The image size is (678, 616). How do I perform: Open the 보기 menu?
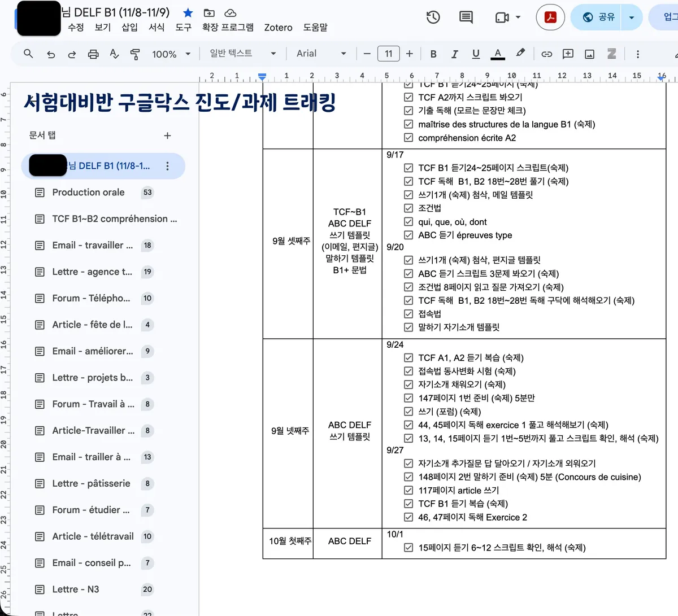103,27
